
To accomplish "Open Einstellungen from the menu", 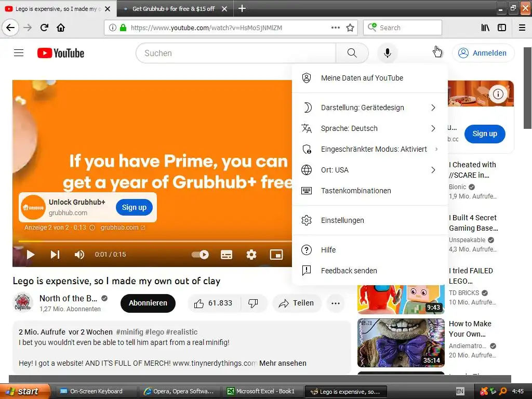I will pos(370,220).
